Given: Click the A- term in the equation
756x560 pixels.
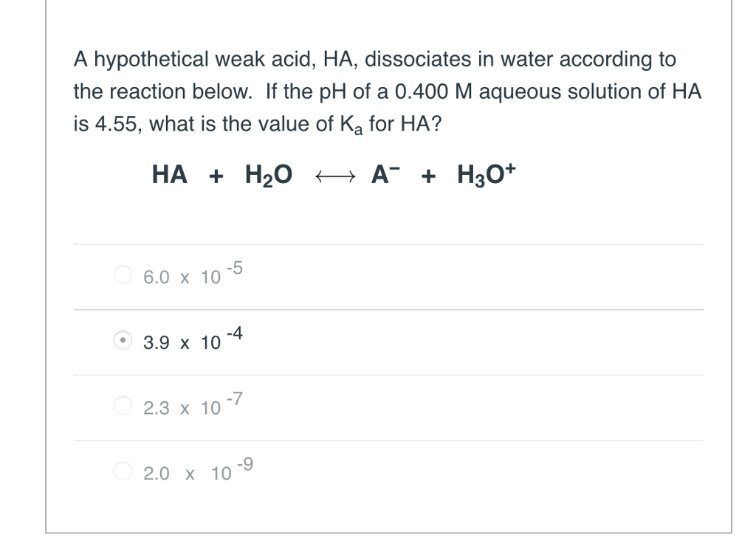Looking at the screenshot, I should 385,174.
